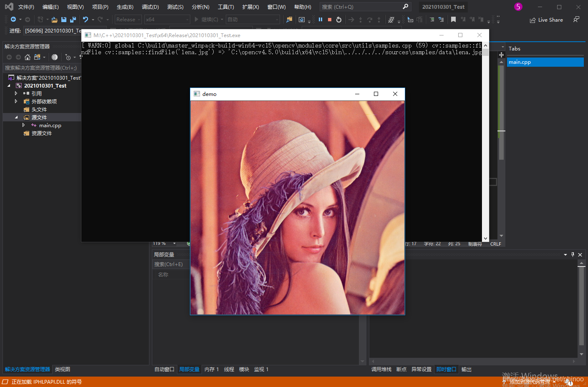This screenshot has width=588, height=387.
Task: Collapse the 2021010301_Test project node
Action: click(9, 85)
